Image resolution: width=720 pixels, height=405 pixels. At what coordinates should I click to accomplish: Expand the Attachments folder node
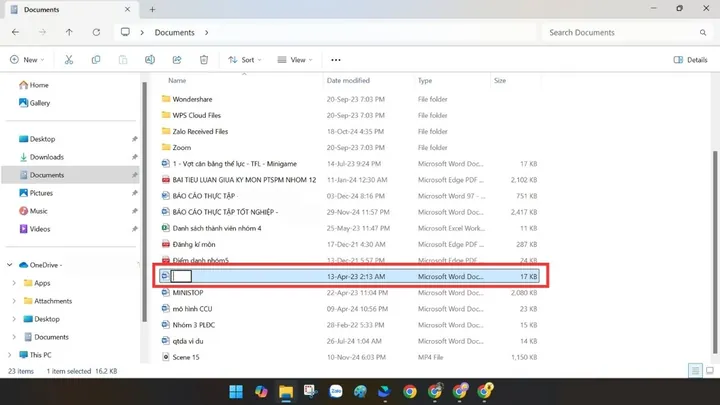click(14, 301)
